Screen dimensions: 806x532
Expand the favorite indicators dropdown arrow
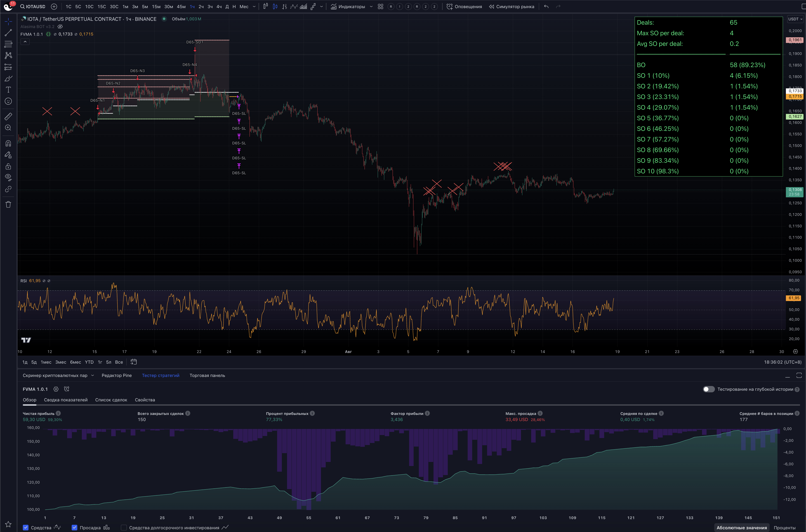pyautogui.click(x=371, y=7)
